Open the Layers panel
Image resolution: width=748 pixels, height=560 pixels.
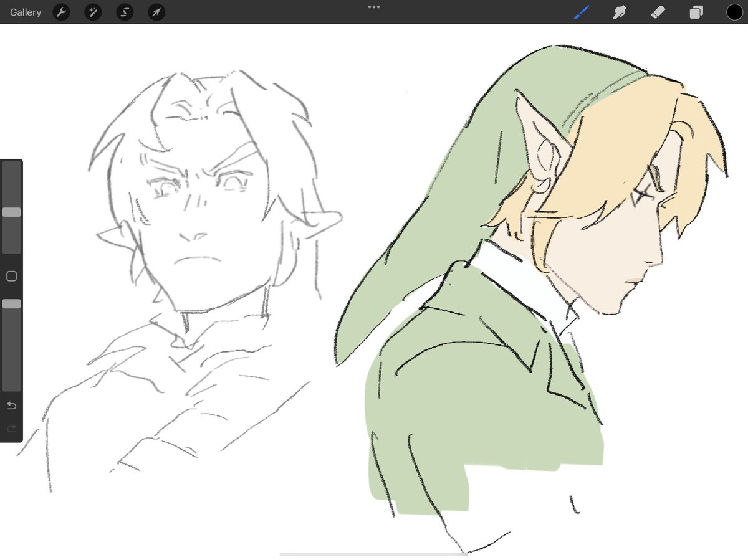click(x=696, y=12)
